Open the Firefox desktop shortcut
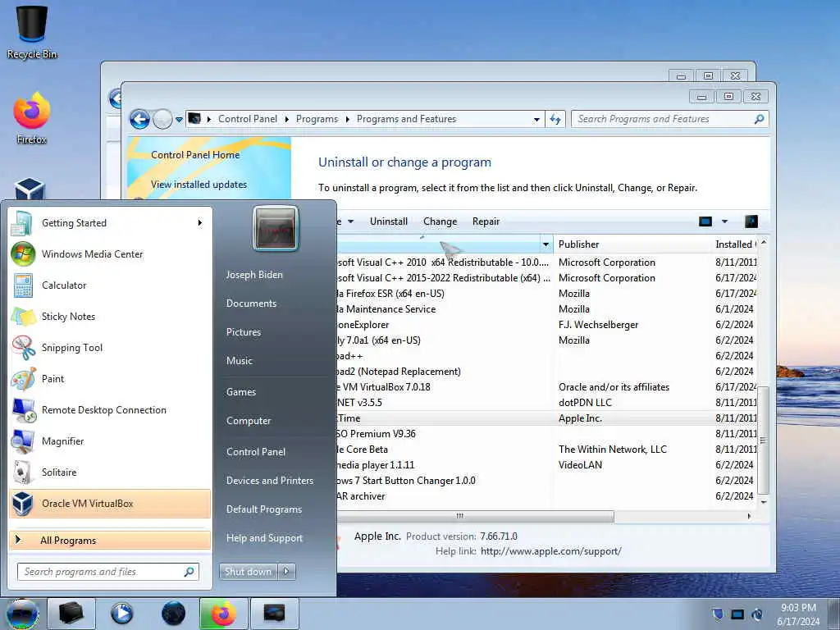This screenshot has width=840, height=630. point(32,118)
